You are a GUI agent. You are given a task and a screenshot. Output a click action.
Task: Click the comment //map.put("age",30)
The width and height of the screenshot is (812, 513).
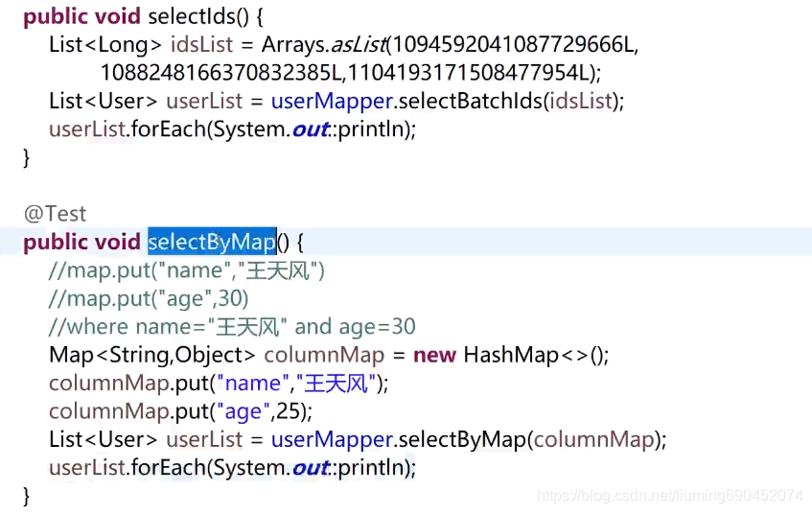(150, 299)
